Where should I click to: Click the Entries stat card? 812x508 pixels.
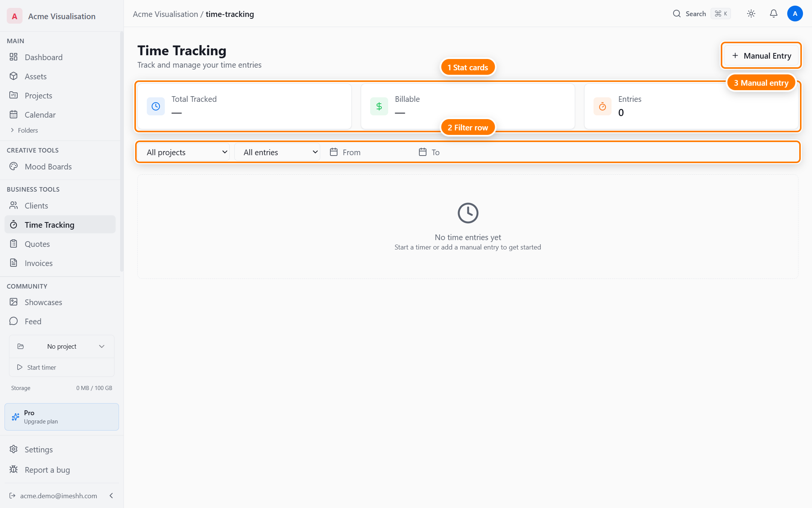(691, 106)
